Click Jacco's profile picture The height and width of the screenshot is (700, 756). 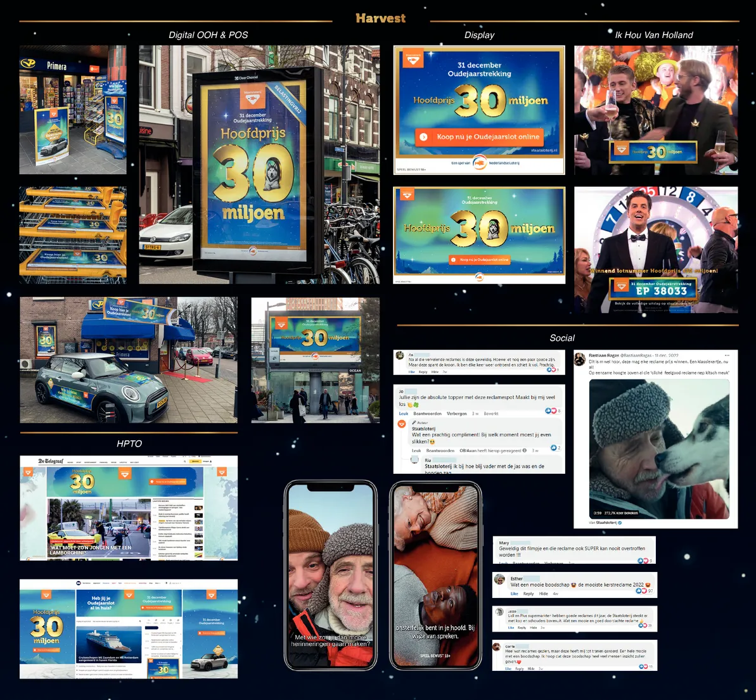[x=499, y=612]
